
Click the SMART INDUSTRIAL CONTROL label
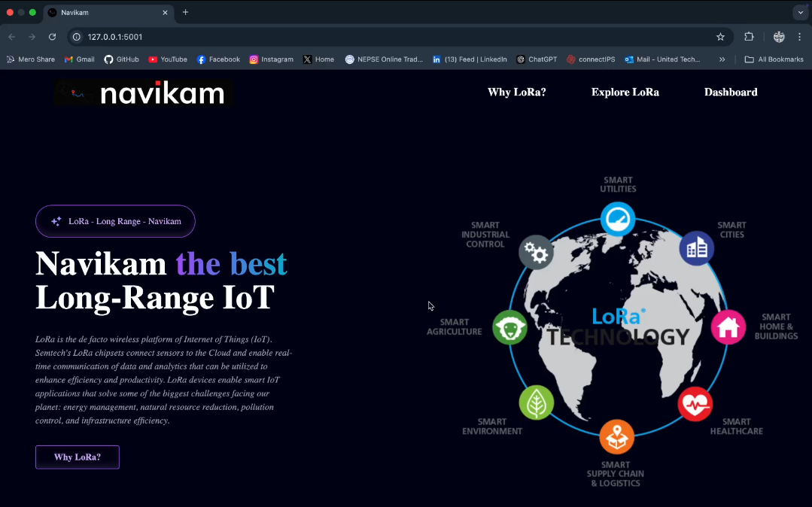click(x=485, y=235)
